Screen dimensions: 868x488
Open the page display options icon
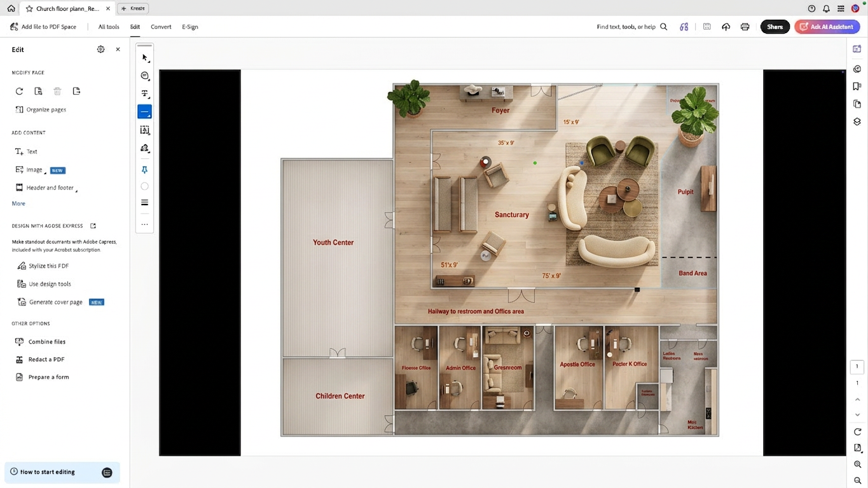857,448
